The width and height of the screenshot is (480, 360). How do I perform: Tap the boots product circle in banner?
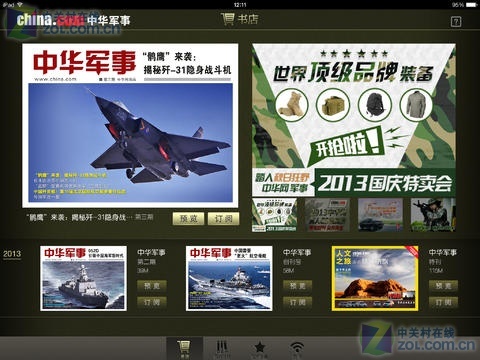[292, 105]
